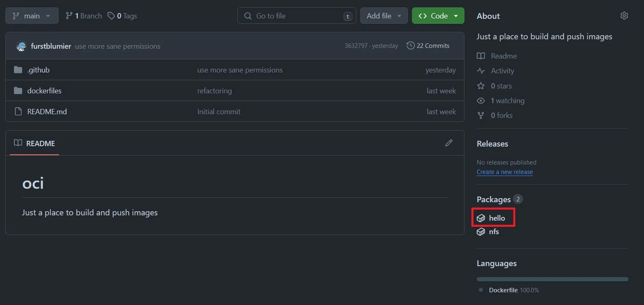Open the .github folder
This screenshot has height=305, width=644.
[39, 70]
